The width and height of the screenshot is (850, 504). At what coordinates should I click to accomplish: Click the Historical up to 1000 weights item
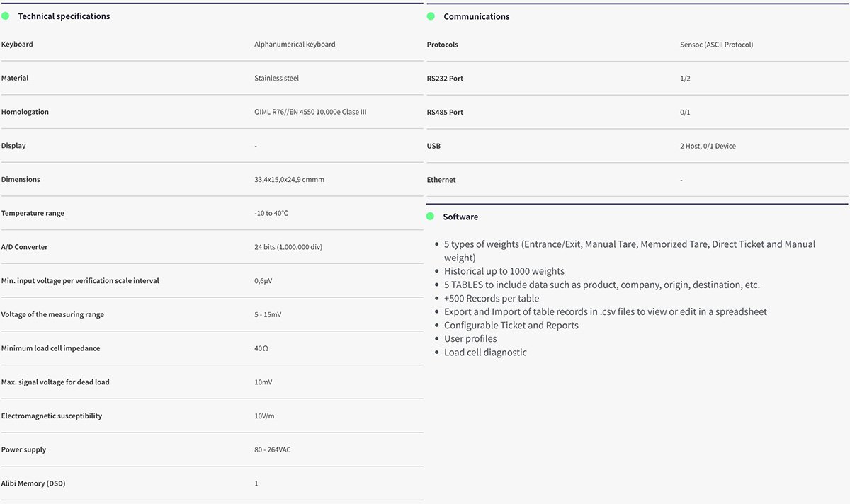coord(504,271)
